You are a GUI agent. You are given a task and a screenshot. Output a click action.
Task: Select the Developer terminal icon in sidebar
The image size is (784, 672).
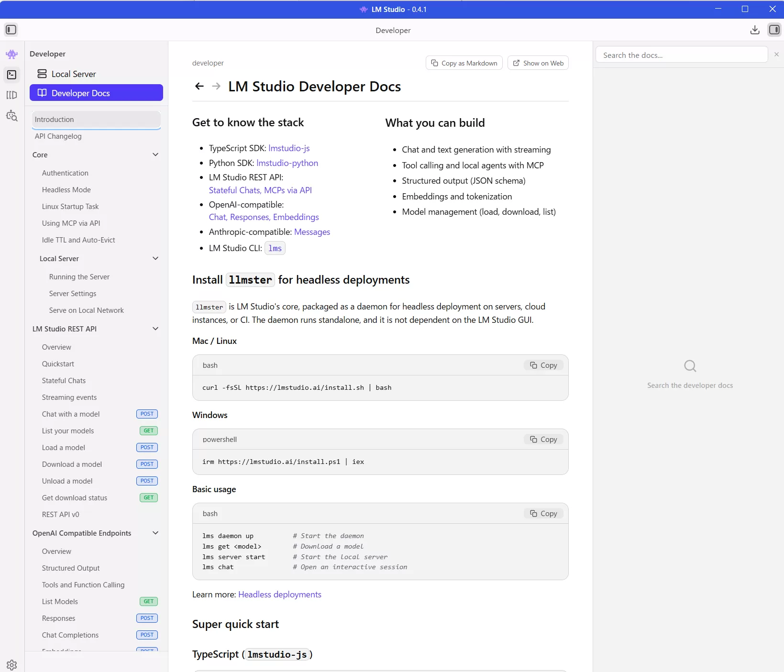(12, 75)
